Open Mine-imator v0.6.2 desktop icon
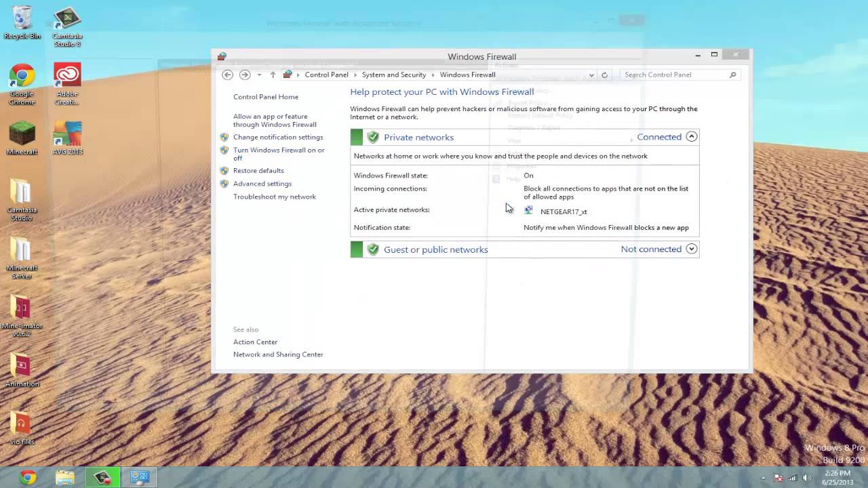Screen dimensions: 868x488 click(x=22, y=317)
